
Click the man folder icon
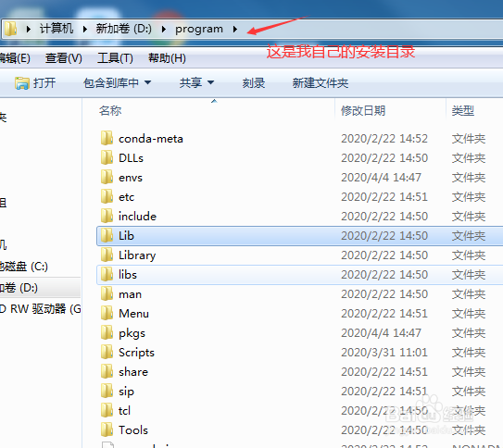click(107, 293)
